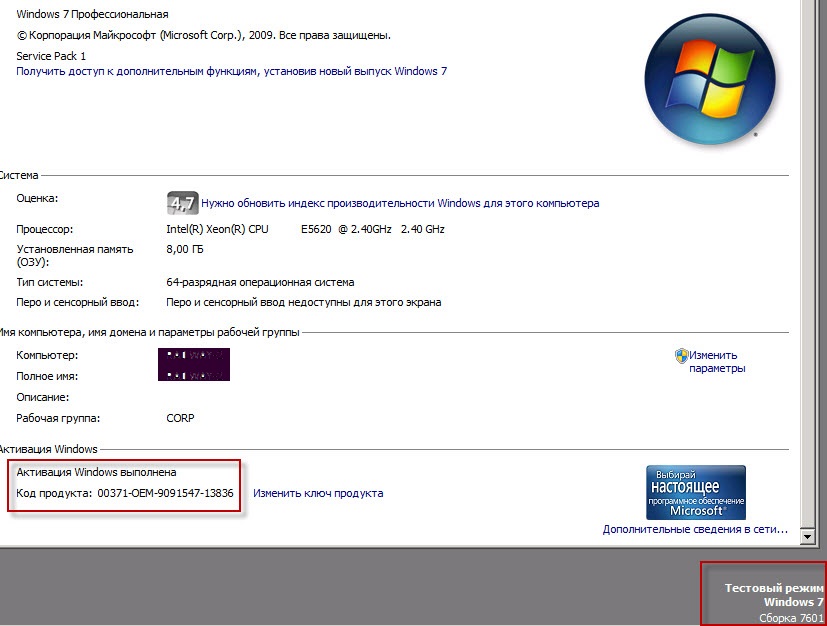Click the workgroup value 'CORP'
The image size is (827, 626).
coord(180,418)
